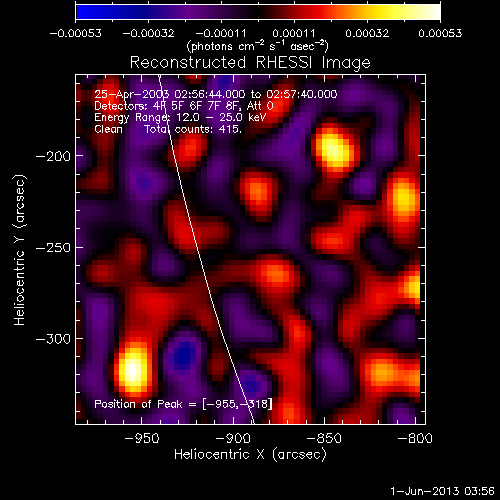Select the colorbar label "−0.00053"
500x500 pixels.
click(x=75, y=33)
